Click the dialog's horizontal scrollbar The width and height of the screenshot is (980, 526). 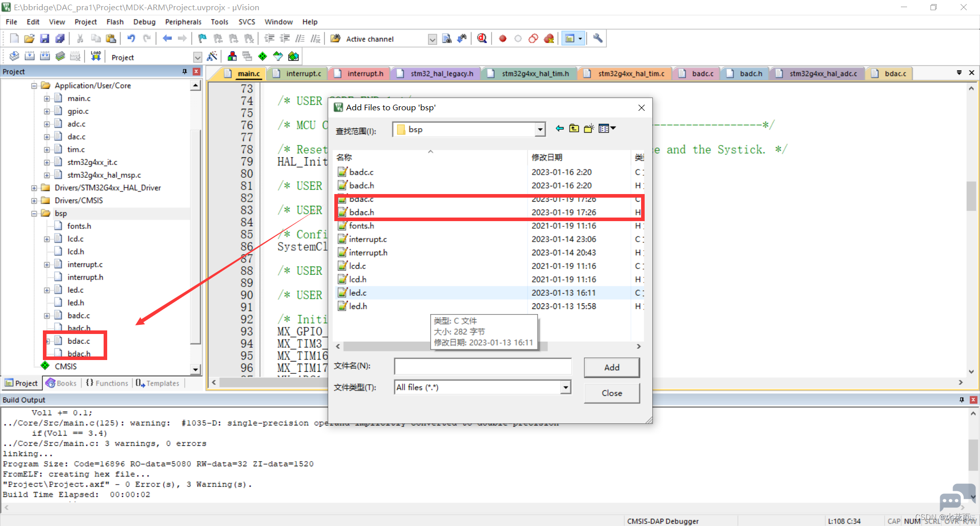coord(445,346)
